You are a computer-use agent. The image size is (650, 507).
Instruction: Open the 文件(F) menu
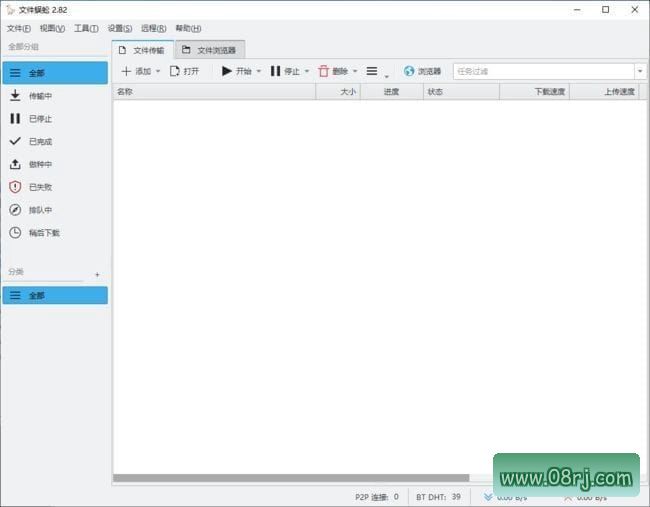(x=19, y=28)
